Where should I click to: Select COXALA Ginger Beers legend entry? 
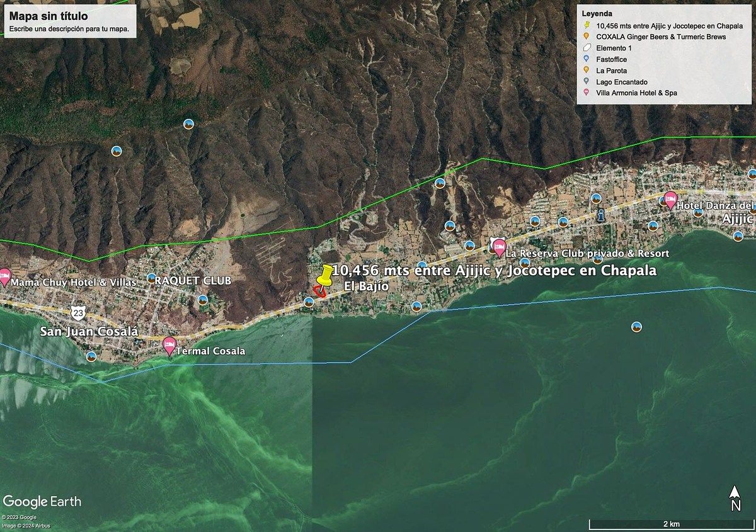click(660, 37)
